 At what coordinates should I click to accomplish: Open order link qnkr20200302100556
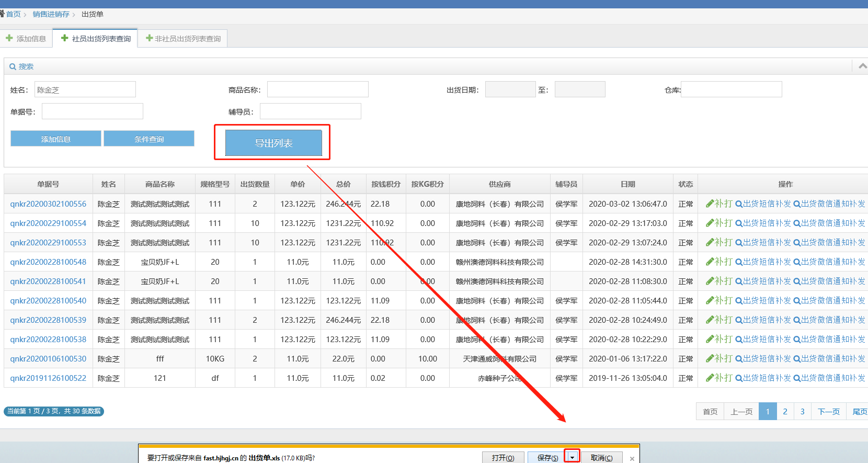(48, 204)
